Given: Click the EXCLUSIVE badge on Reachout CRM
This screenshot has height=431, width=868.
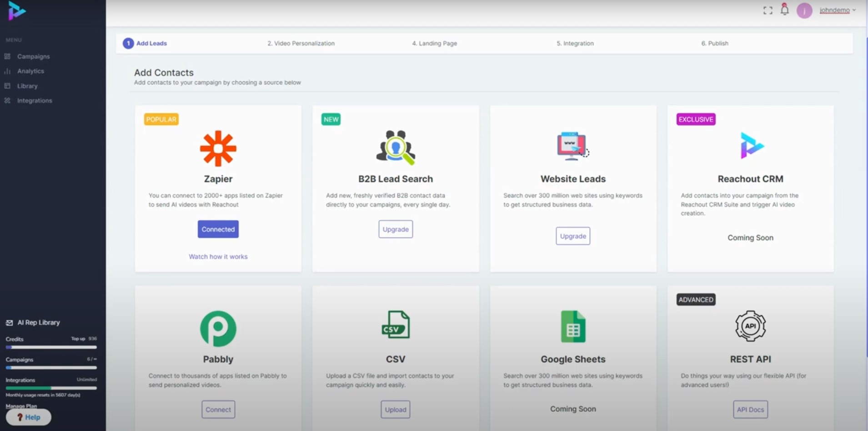Looking at the screenshot, I should (x=696, y=119).
